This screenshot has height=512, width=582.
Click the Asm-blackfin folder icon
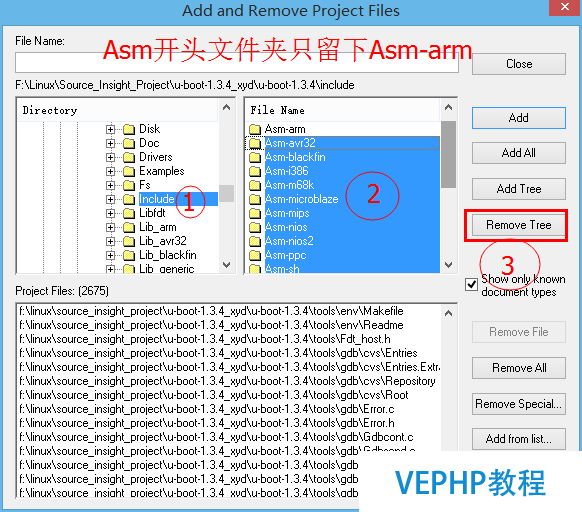click(x=255, y=157)
